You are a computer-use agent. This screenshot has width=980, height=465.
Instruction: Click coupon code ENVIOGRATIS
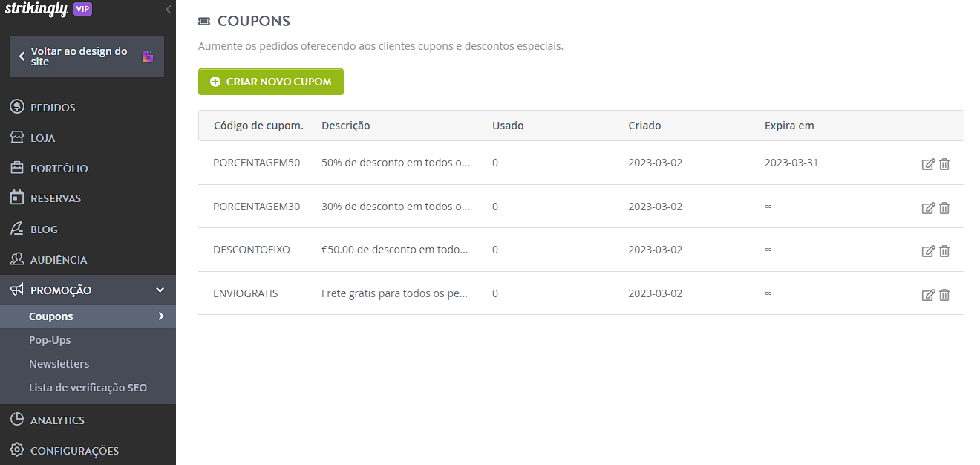point(246,293)
